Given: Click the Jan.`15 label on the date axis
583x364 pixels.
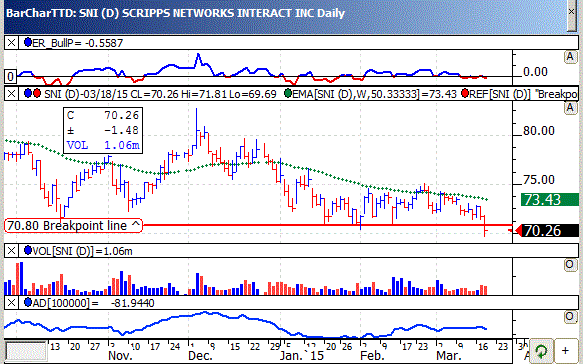Looking at the screenshot, I should point(302,356).
